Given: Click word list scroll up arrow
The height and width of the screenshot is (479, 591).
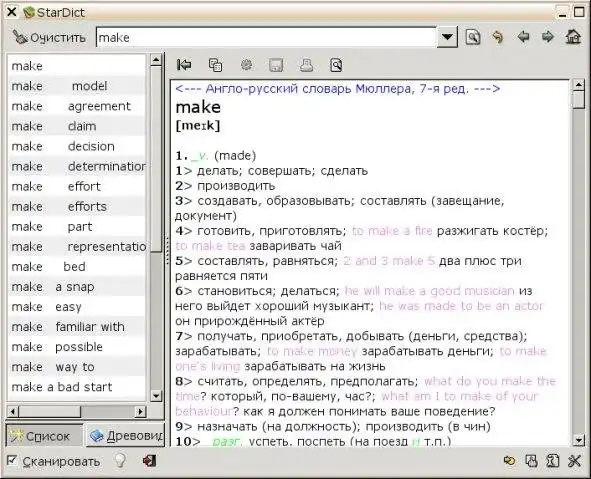Looking at the screenshot, I should tap(156, 60).
